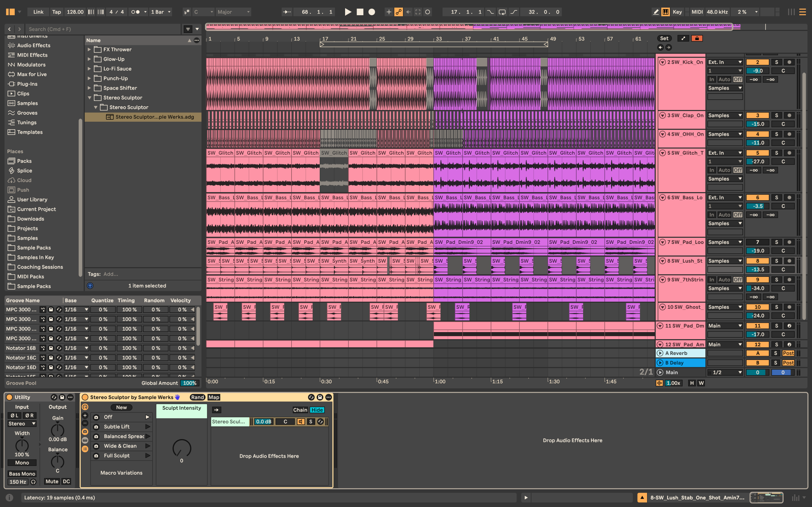Enable Draw Mode pencil icon

[656, 12]
